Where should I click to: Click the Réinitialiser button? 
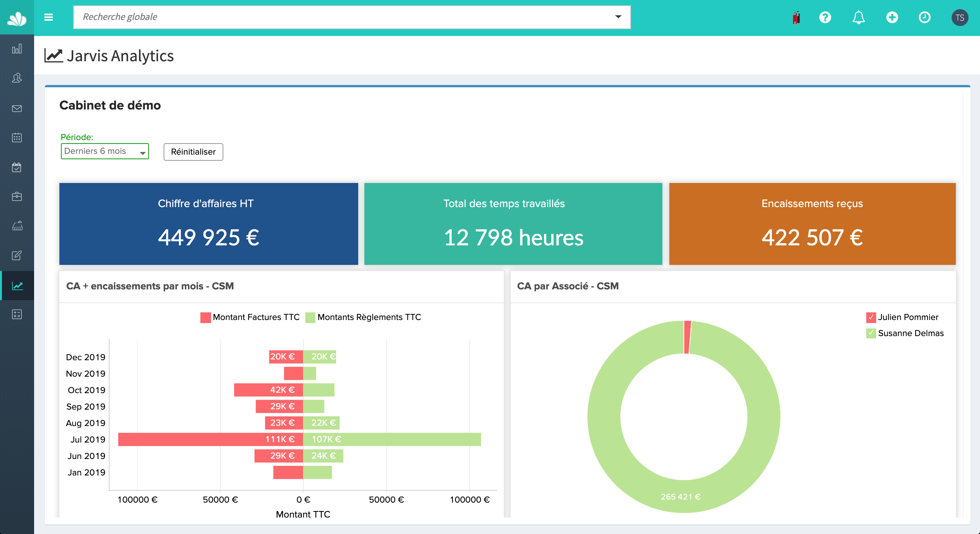193,152
